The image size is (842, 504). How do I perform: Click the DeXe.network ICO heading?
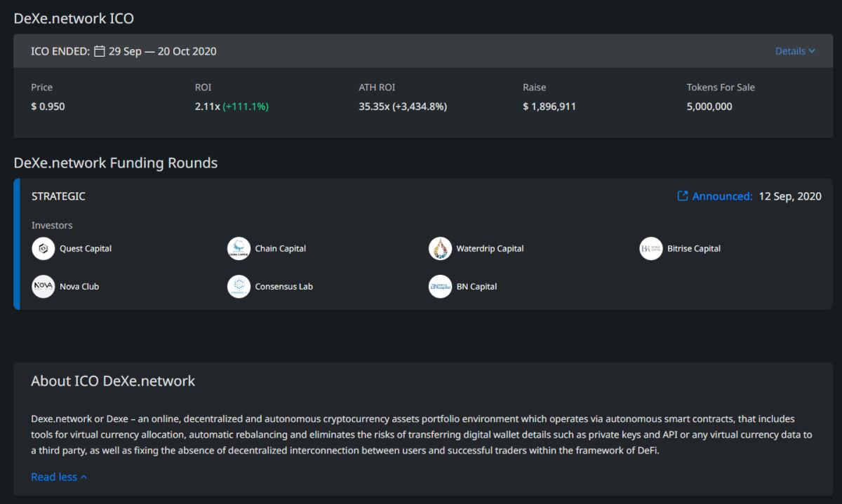tap(74, 19)
